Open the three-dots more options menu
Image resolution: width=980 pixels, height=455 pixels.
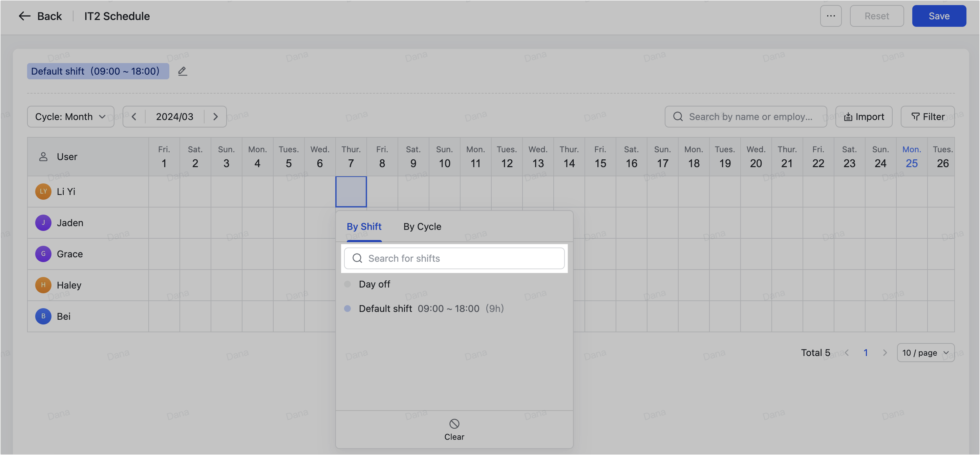(x=830, y=16)
